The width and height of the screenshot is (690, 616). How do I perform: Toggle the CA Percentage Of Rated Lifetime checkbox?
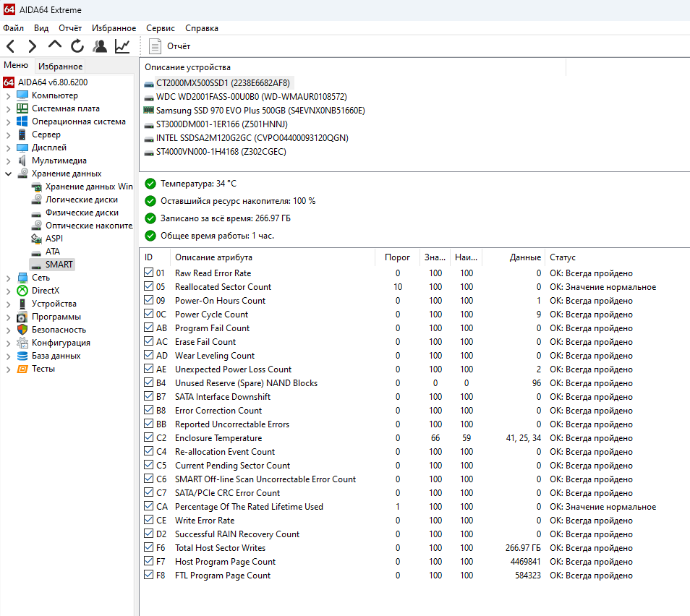(x=149, y=506)
